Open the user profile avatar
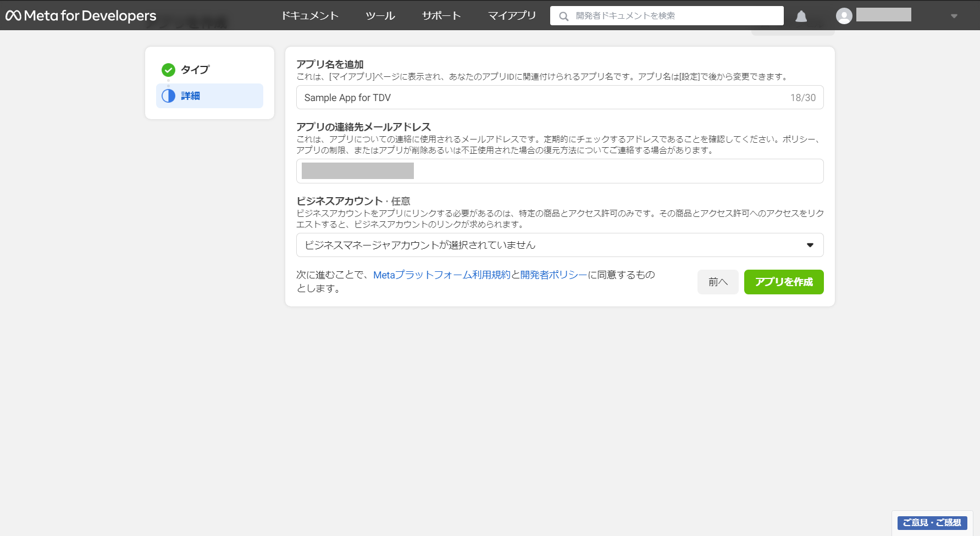 (x=844, y=16)
